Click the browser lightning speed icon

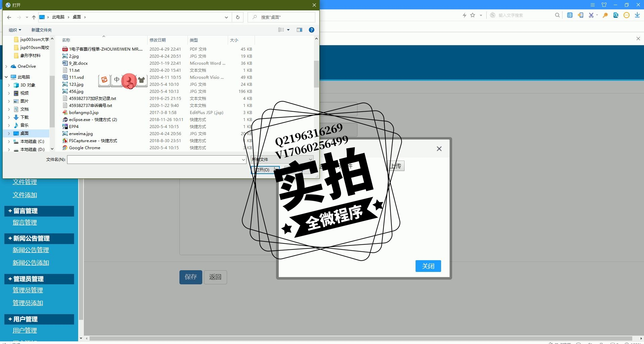point(465,15)
